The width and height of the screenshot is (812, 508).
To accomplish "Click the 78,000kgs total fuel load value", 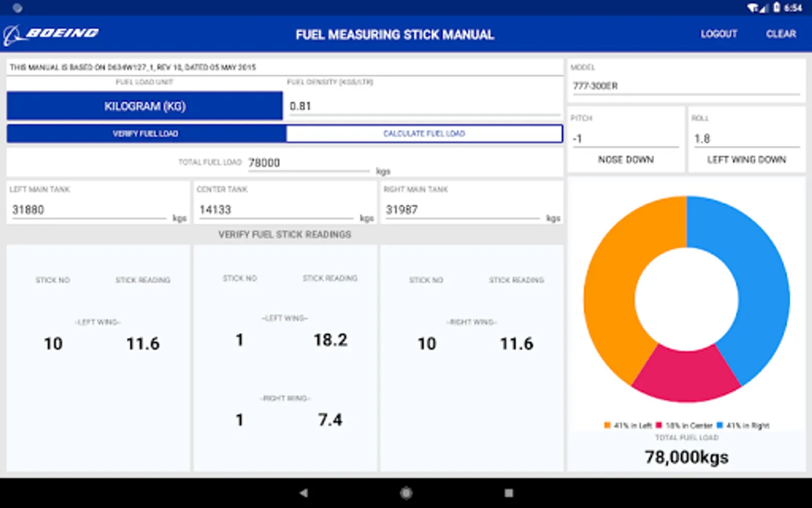I will point(687,457).
